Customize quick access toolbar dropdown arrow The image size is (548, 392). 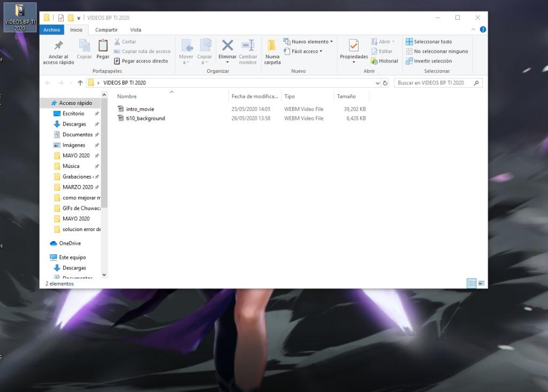pyautogui.click(x=79, y=18)
